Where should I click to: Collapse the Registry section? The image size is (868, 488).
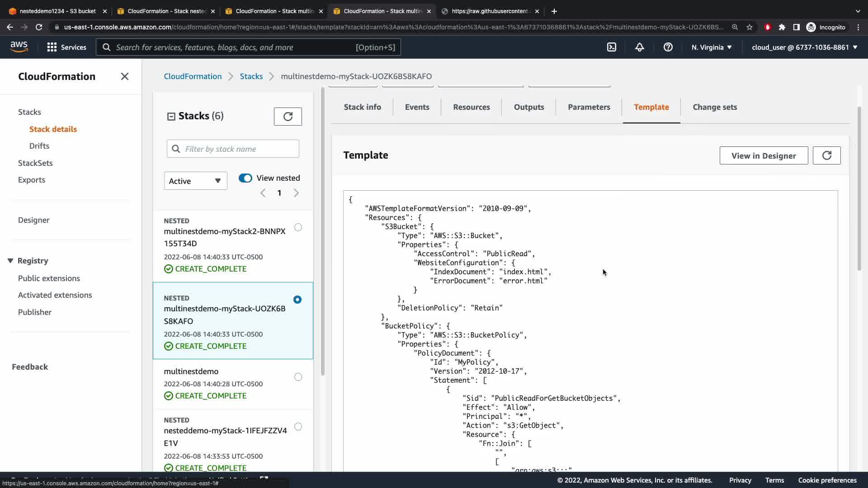tap(10, 261)
